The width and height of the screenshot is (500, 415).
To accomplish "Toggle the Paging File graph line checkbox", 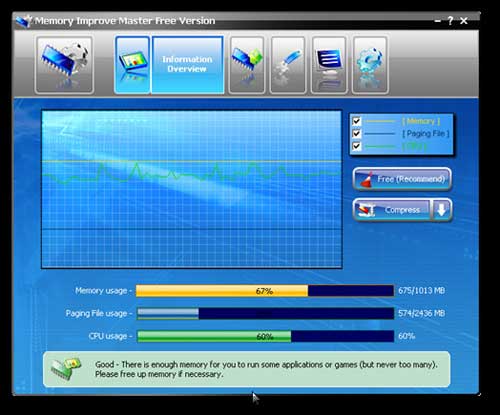I will [357, 133].
